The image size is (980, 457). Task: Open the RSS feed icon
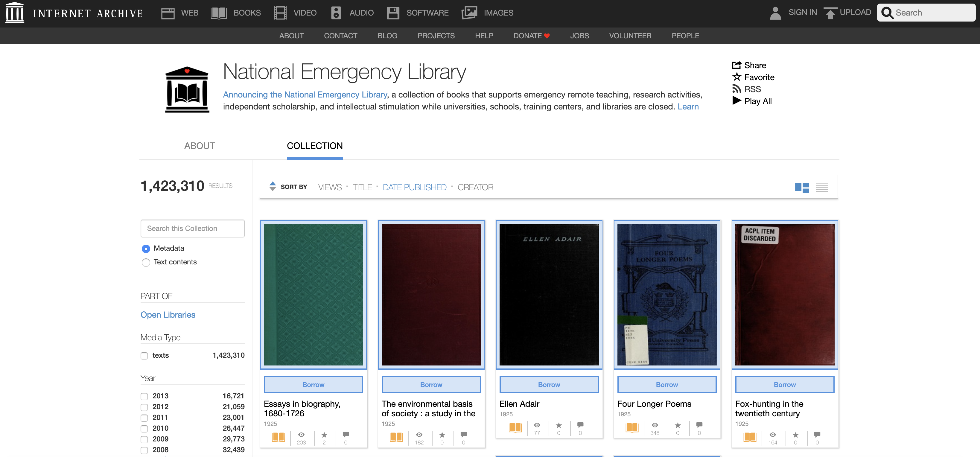[x=737, y=89]
